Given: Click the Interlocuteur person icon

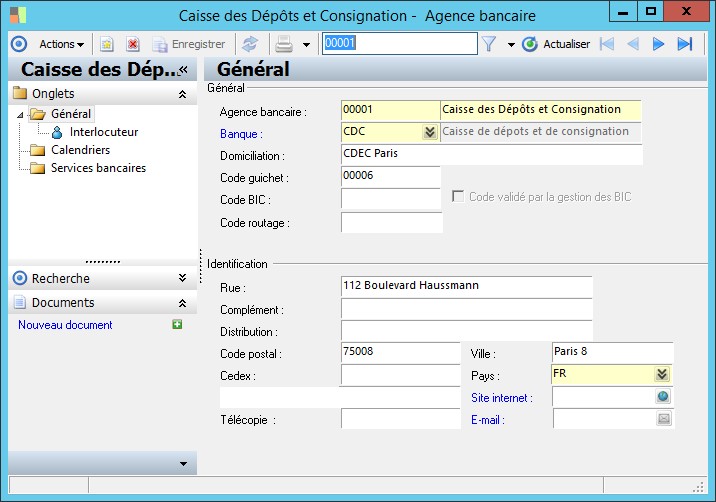Looking at the screenshot, I should click(57, 132).
